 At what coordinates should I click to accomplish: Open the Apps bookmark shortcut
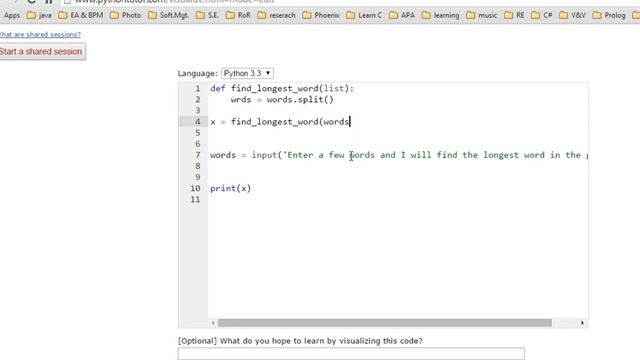pos(12,16)
